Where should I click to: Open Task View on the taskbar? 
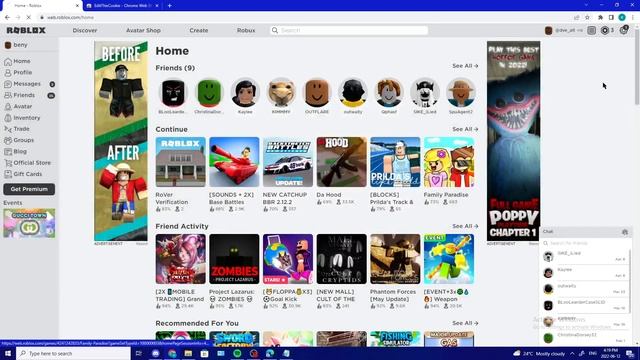coord(139,353)
